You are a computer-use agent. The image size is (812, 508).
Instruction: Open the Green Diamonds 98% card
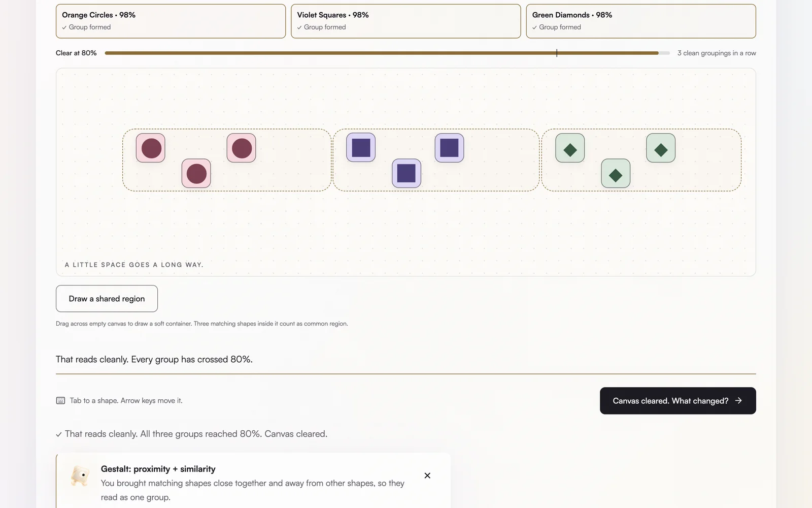(x=641, y=21)
